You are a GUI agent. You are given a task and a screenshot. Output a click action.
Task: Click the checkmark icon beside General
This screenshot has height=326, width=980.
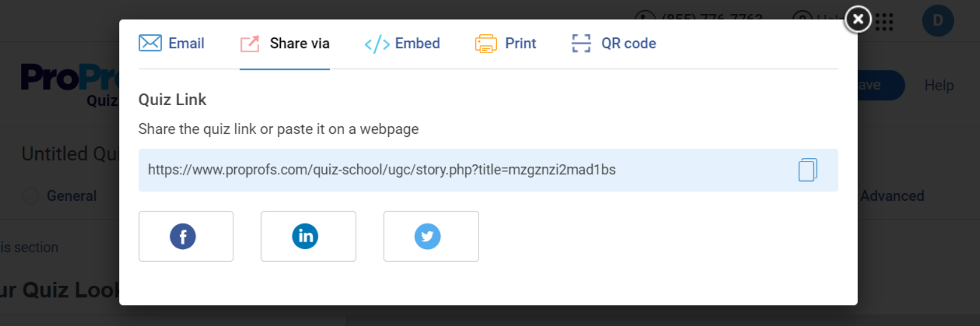(31, 196)
